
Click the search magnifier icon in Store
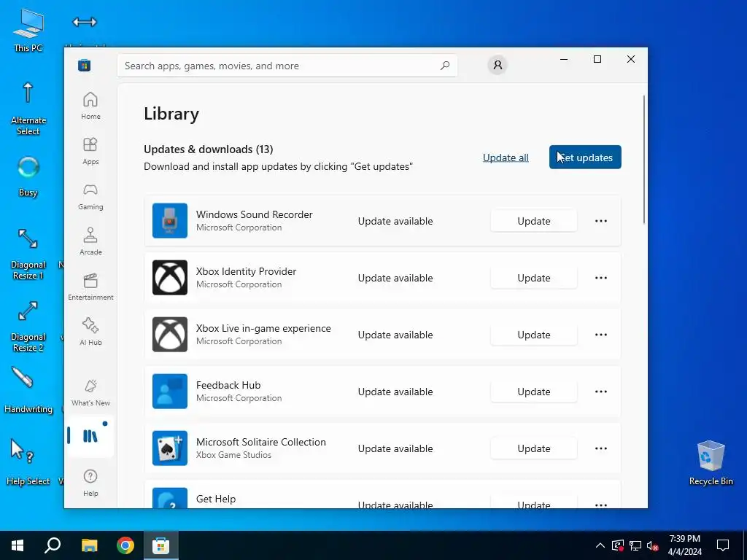444,66
